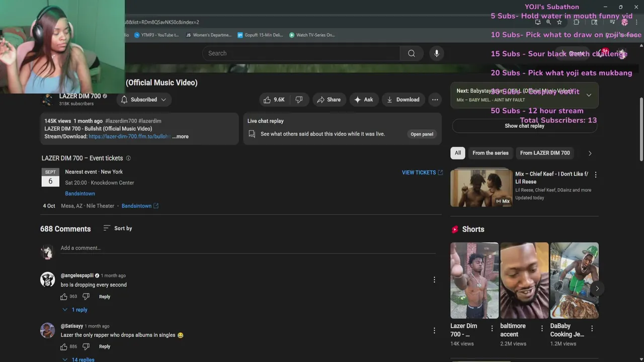Open Bandsintown link for Mesa, AZ event
The height and width of the screenshot is (362, 644).
(x=140, y=206)
